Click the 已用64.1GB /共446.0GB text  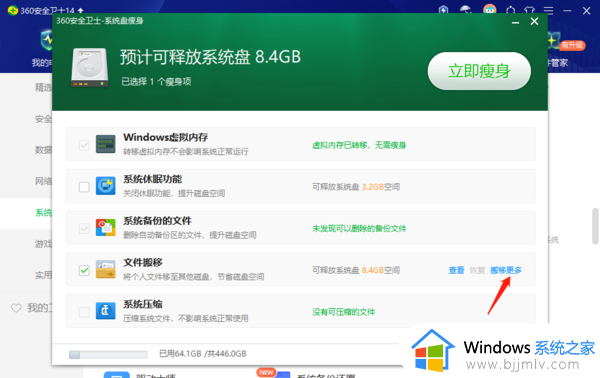coord(203,354)
